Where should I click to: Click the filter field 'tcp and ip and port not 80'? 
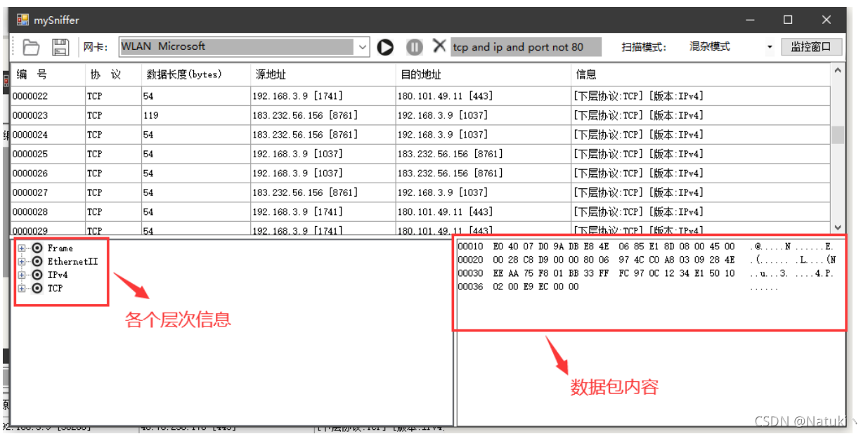(526, 47)
